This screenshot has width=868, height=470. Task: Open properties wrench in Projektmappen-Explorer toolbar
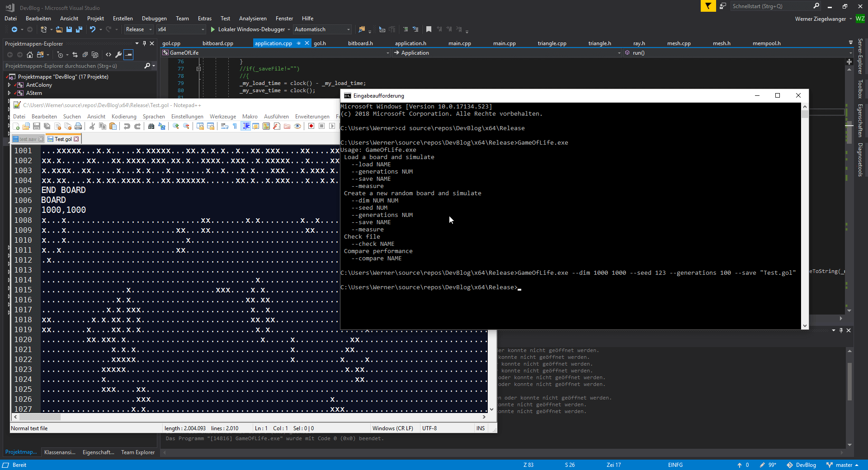(118, 55)
